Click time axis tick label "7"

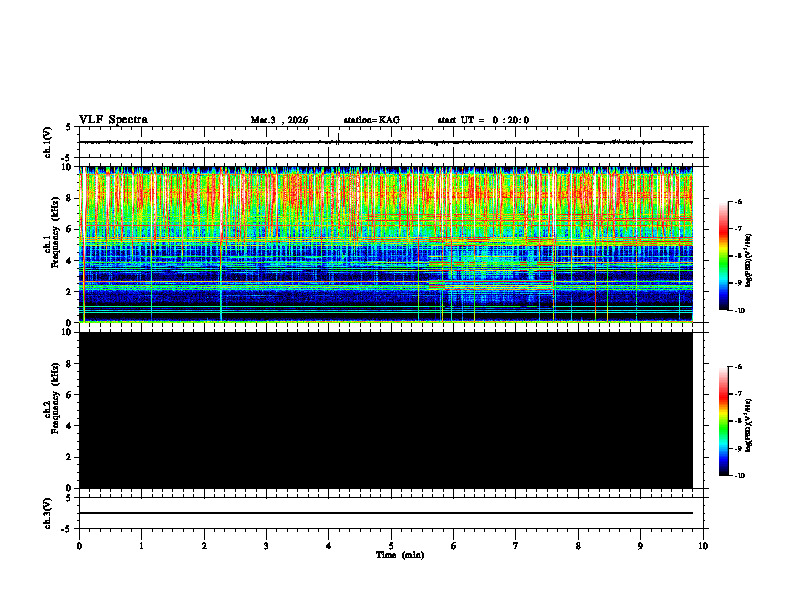click(516, 546)
